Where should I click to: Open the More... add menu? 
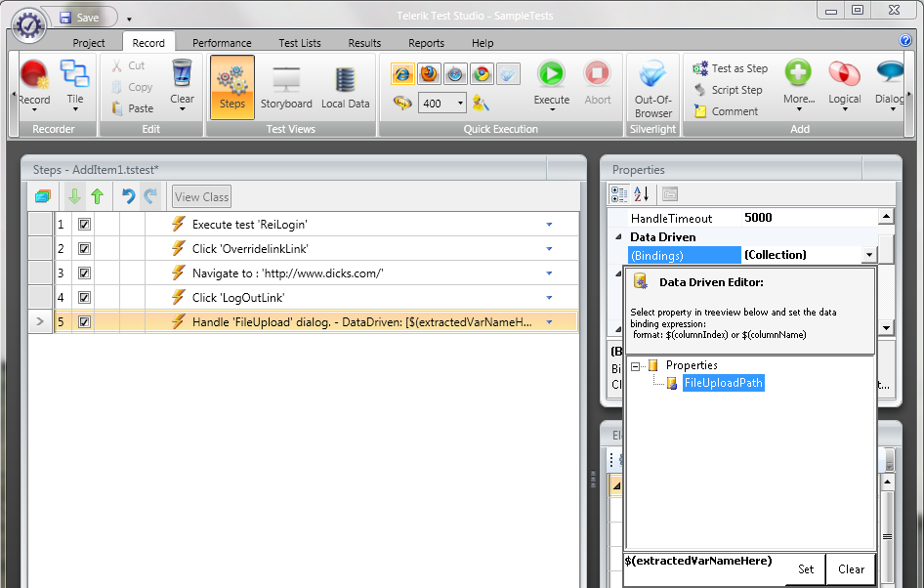pyautogui.click(x=798, y=84)
